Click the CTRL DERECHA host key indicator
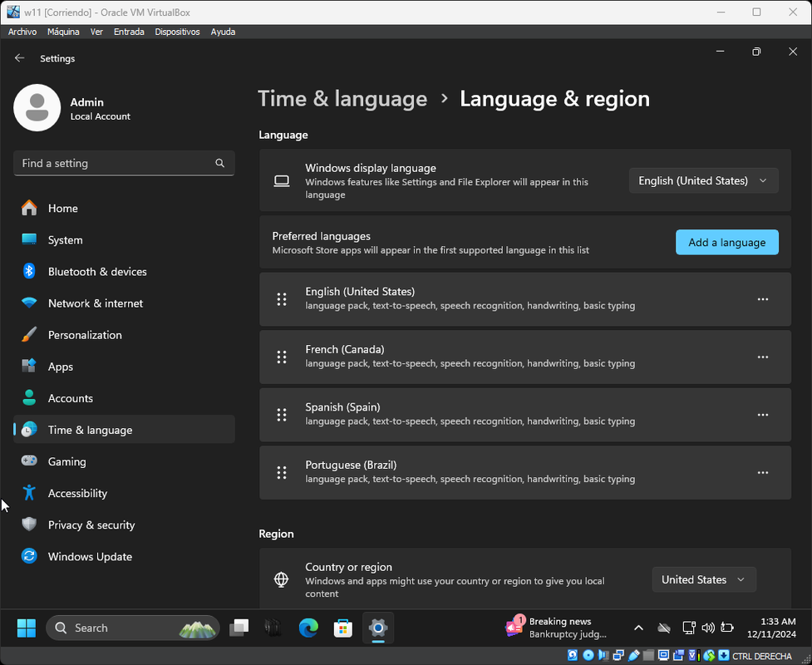The height and width of the screenshot is (665, 812). 762,656
